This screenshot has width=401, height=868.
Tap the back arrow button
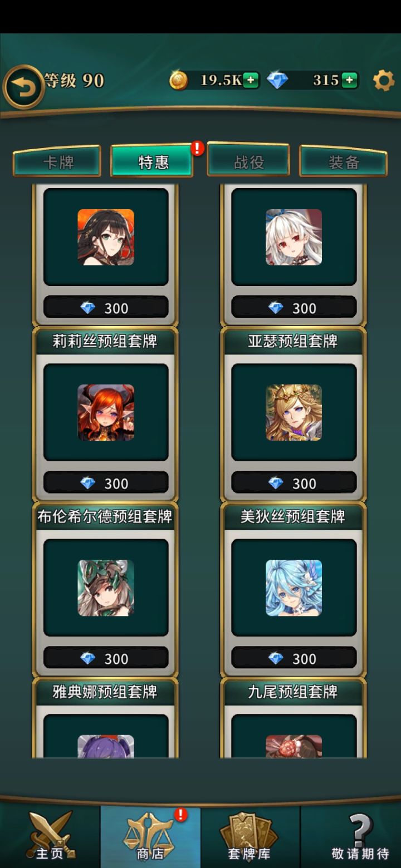point(23,87)
